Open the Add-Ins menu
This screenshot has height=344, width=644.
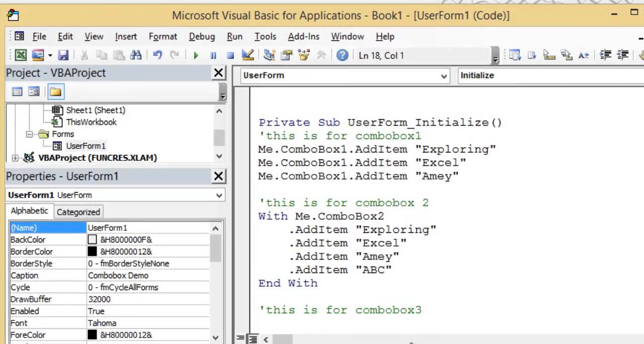(303, 37)
